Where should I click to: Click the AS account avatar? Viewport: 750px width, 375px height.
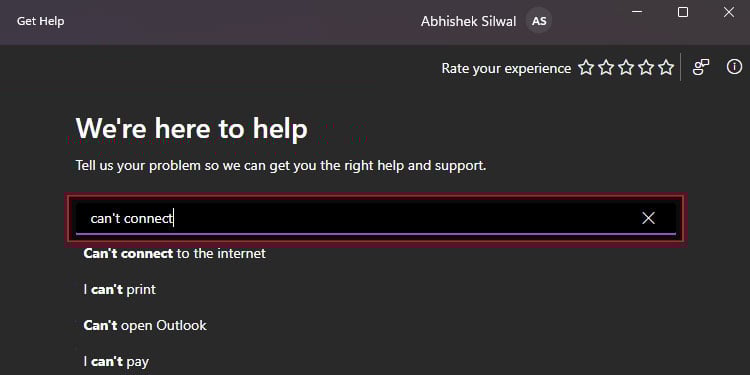coord(539,21)
